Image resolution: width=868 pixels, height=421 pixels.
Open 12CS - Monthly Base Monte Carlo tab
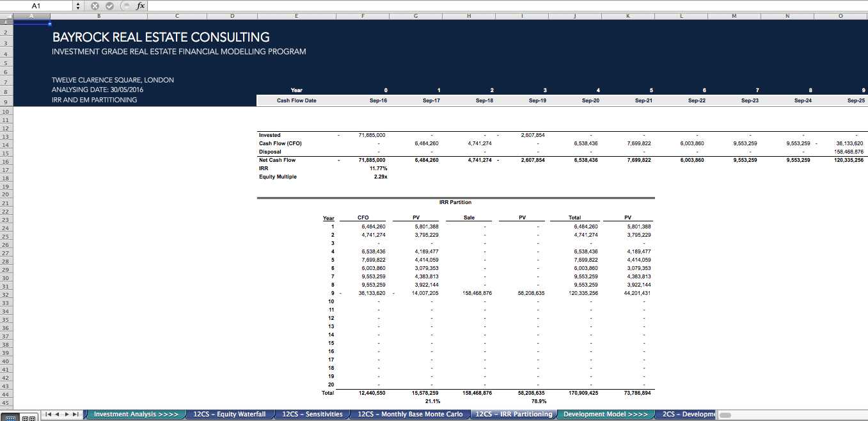(x=410, y=415)
